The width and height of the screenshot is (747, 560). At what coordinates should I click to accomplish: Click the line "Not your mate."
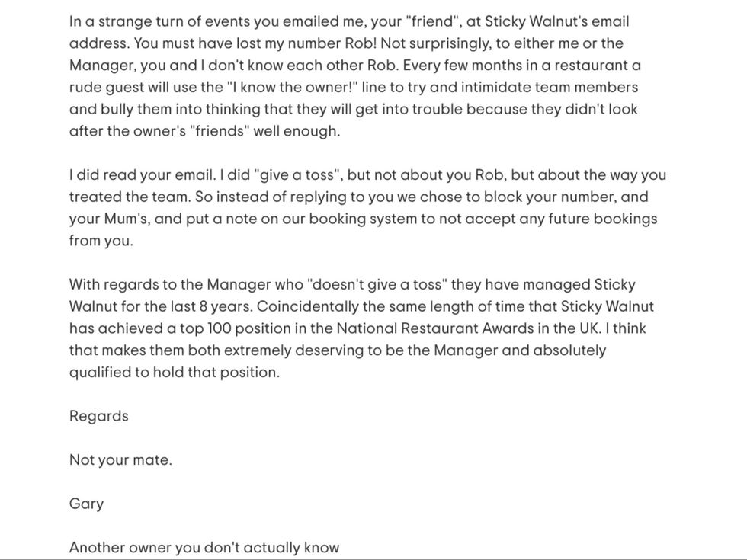[120, 460]
